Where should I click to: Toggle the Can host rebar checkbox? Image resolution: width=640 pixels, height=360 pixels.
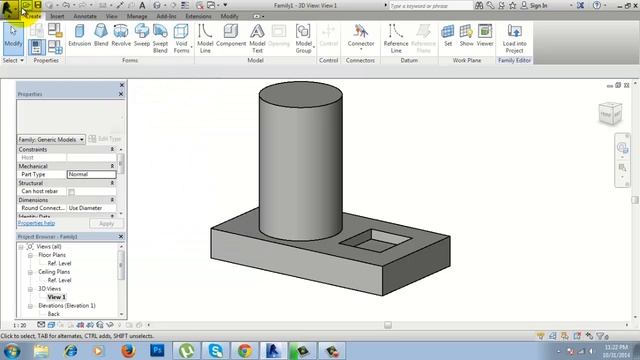click(x=71, y=192)
